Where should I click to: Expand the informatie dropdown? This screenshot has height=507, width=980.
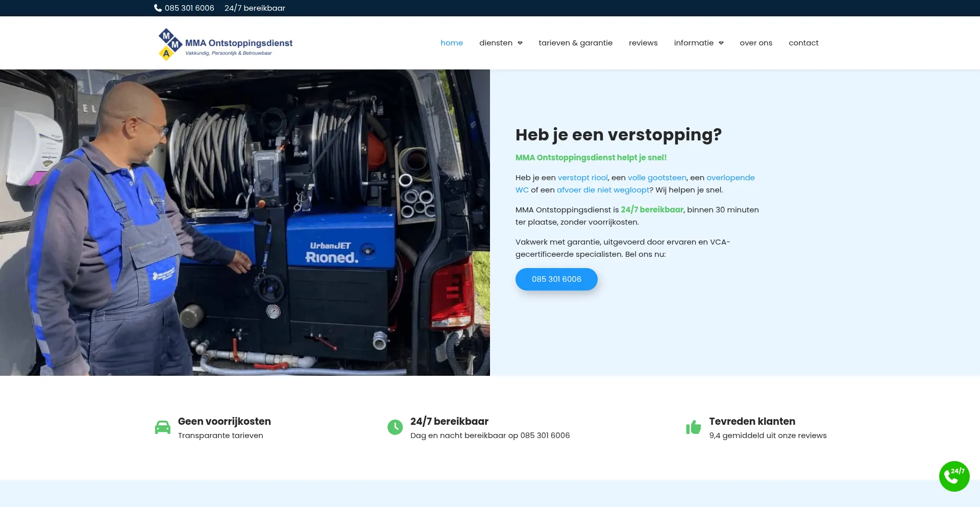[x=694, y=43]
